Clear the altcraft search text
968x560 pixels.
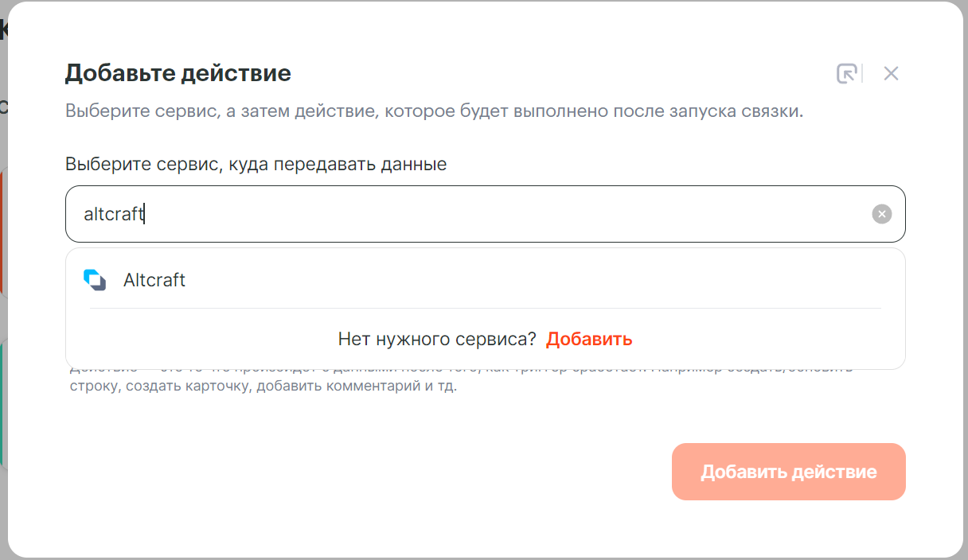881,214
